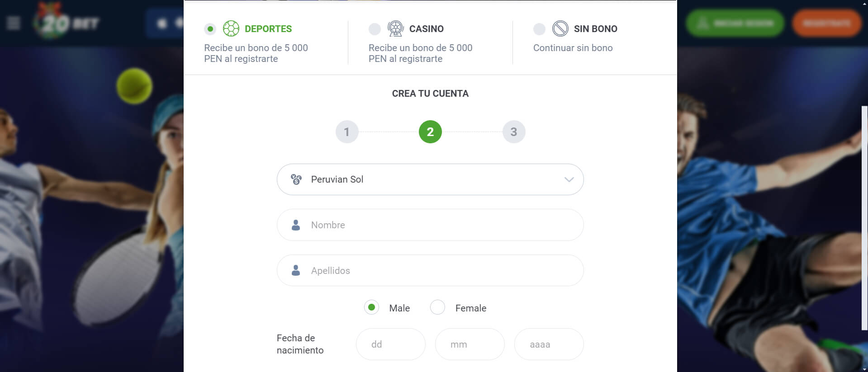Go back to registration step 1
Screen dimensions: 868x372
(x=347, y=132)
